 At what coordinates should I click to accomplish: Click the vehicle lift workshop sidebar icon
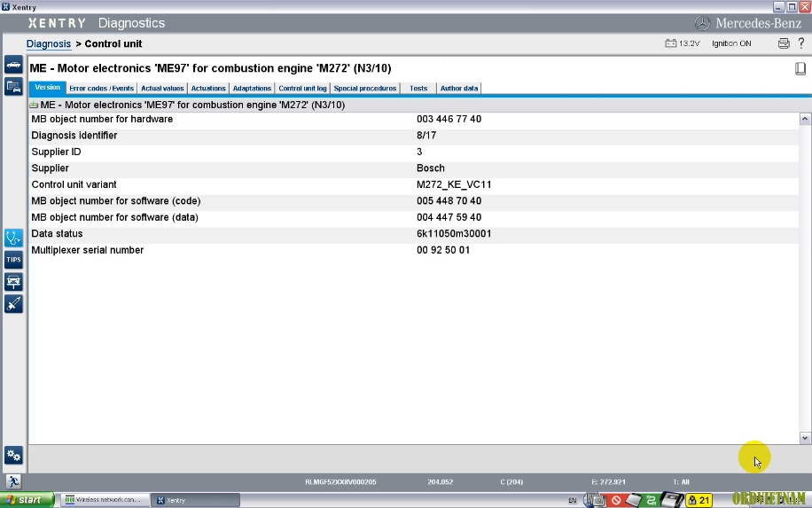(x=13, y=282)
